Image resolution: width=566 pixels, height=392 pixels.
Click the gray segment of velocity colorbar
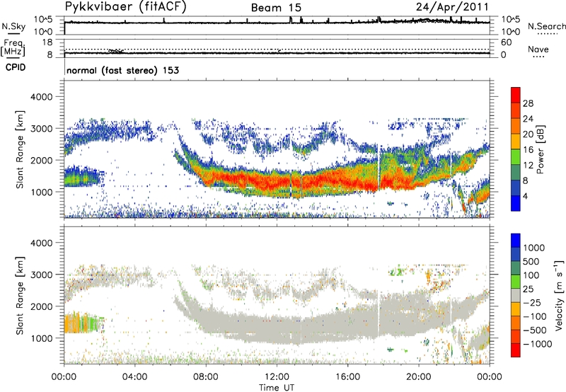(516, 295)
